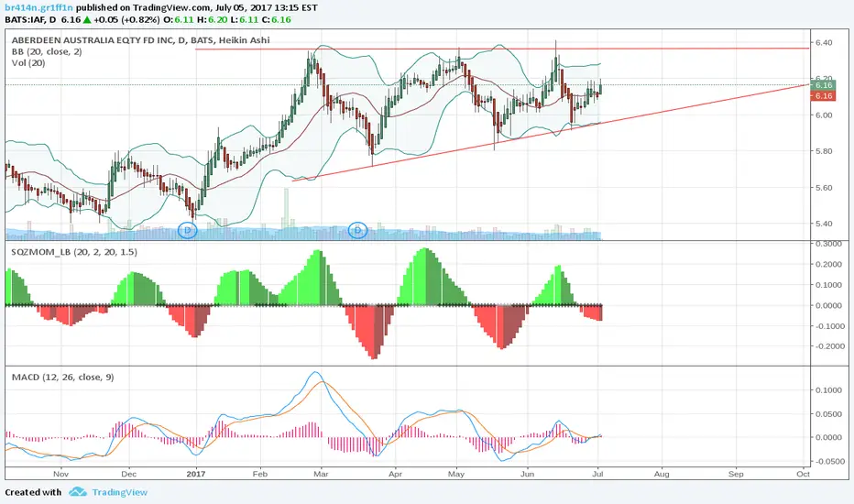
Task: Click the 6.40 price axis label
Action: click(x=824, y=42)
